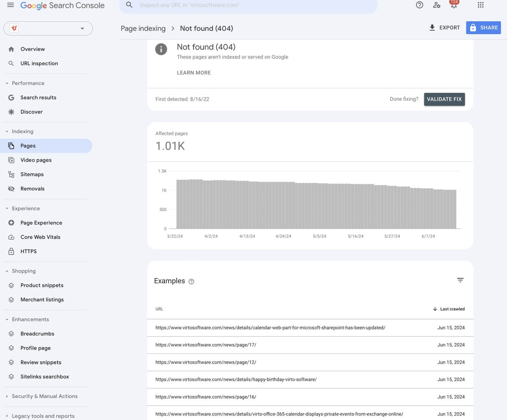The height and width of the screenshot is (420, 507).
Task: Open Users and settings icon
Action: coord(436,5)
